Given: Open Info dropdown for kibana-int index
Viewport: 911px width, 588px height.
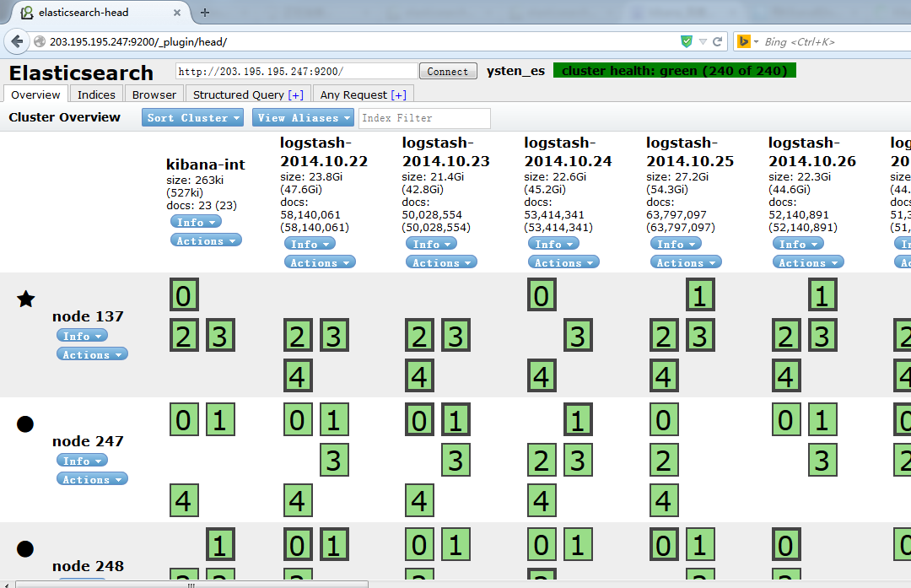Looking at the screenshot, I should (196, 222).
